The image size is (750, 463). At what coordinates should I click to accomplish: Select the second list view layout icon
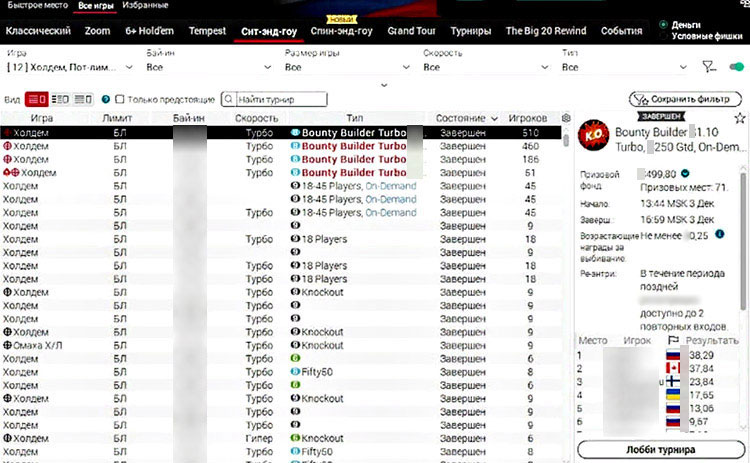[60, 99]
